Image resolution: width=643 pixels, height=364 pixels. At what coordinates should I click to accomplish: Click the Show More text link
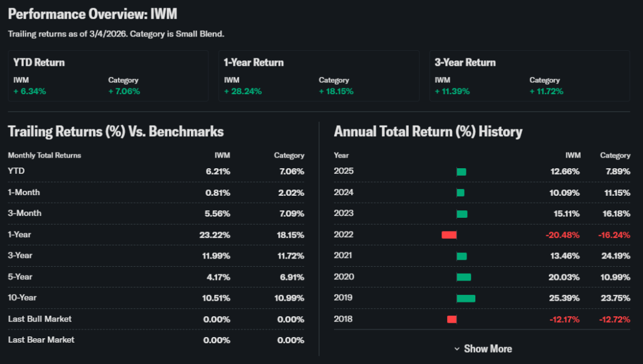[x=488, y=349]
